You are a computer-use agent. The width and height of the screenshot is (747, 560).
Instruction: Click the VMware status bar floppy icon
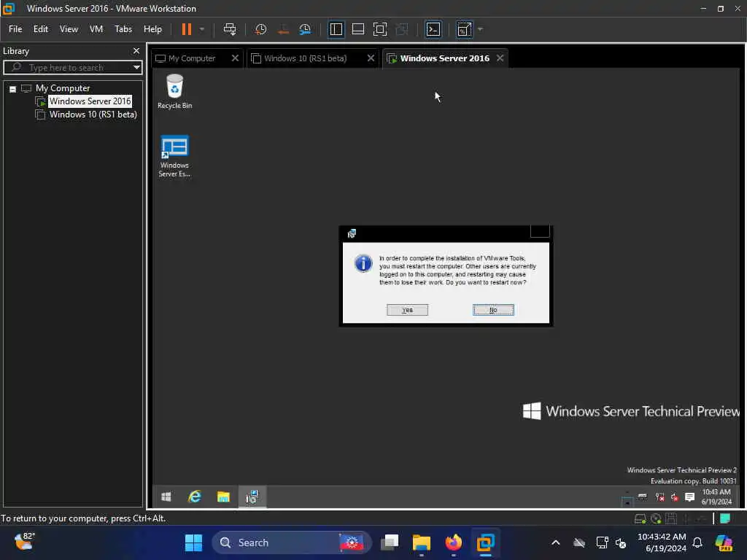pos(671,518)
